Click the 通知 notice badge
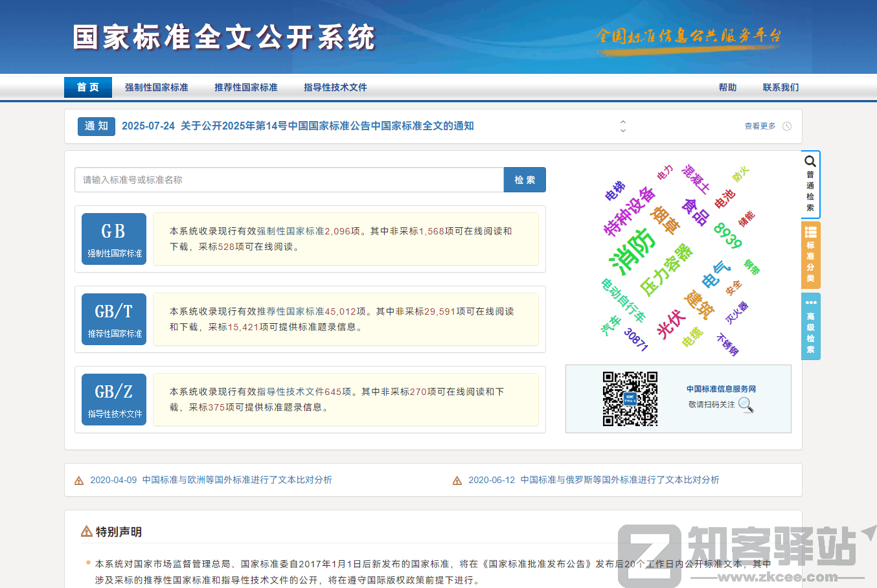The height and width of the screenshot is (588, 877). point(96,126)
